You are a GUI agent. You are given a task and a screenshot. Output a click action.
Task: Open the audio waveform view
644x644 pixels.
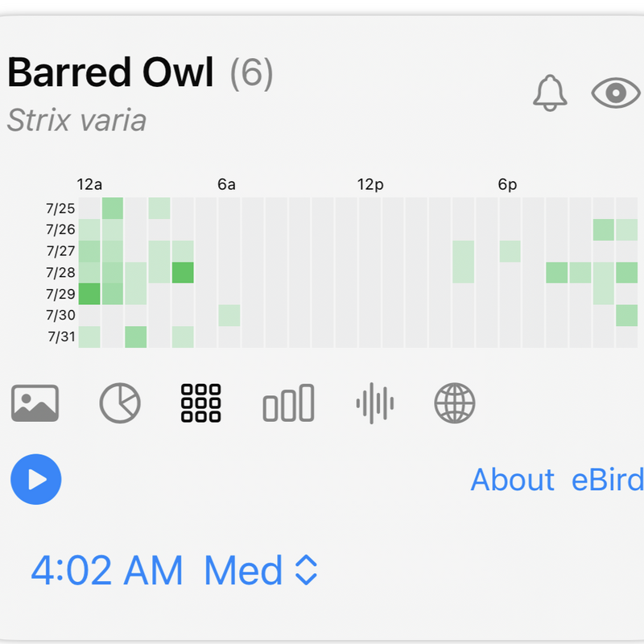point(374,403)
